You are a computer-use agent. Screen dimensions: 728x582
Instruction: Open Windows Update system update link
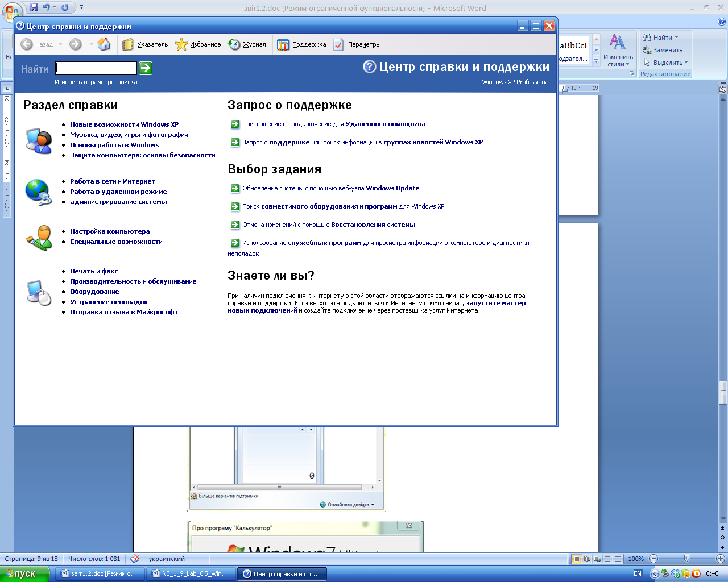tap(392, 188)
